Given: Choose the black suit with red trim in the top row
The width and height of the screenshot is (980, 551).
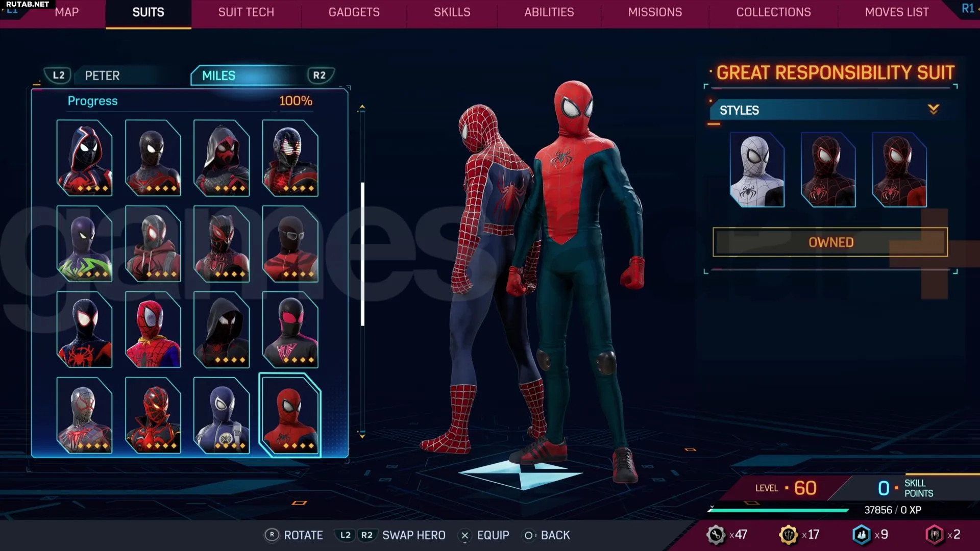Looking at the screenshot, I should (x=153, y=158).
